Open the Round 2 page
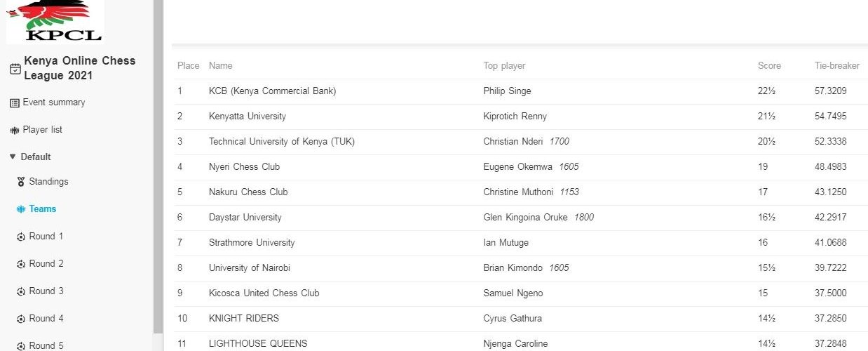Viewport: 868px width, 351px height. (46, 264)
